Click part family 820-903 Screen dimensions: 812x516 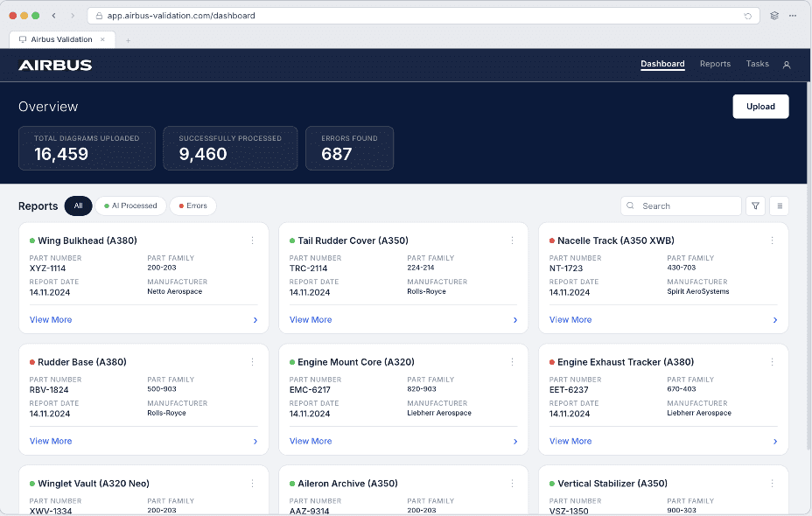click(x=422, y=388)
